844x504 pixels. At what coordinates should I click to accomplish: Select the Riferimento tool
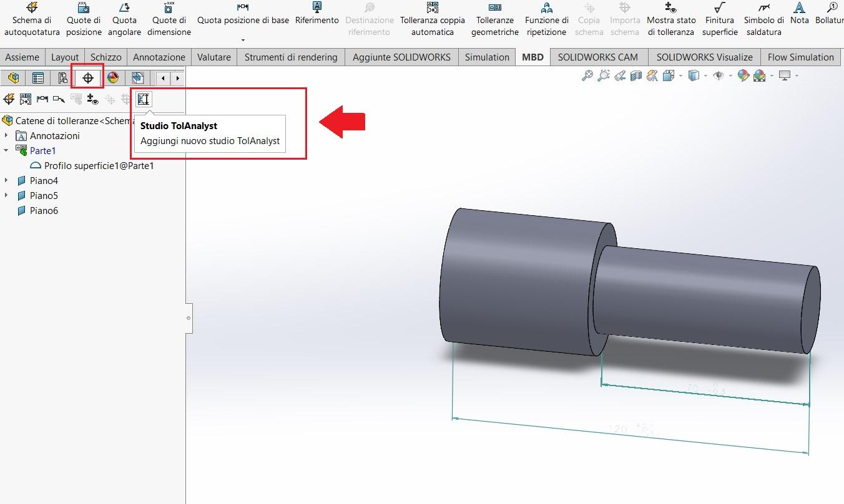[317, 14]
